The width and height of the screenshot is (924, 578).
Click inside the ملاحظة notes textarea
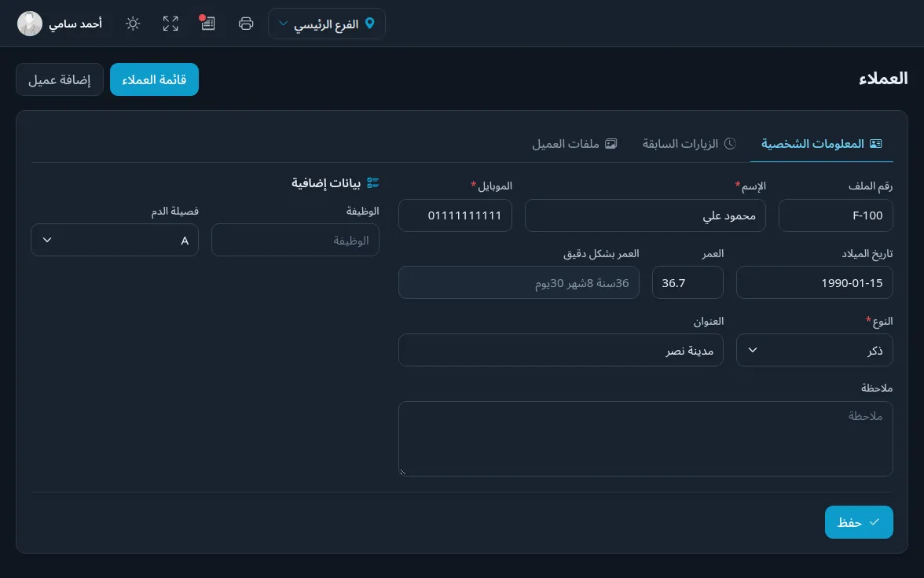pos(645,439)
